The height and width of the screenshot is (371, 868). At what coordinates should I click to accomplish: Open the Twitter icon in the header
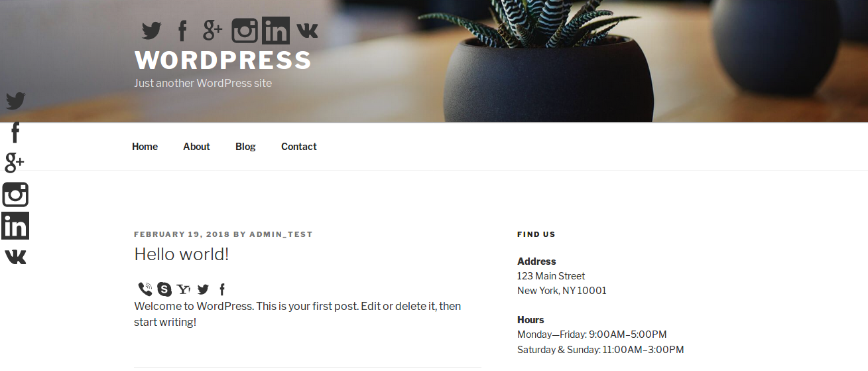(152, 31)
